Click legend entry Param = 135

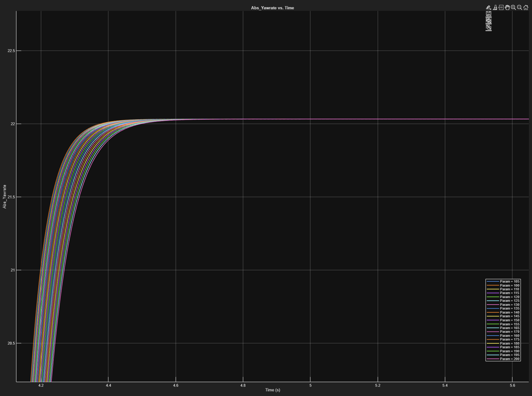pos(503,308)
